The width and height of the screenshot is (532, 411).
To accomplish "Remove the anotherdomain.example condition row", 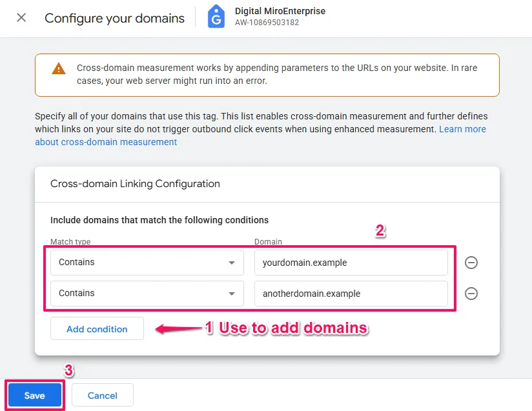I will pyautogui.click(x=471, y=294).
